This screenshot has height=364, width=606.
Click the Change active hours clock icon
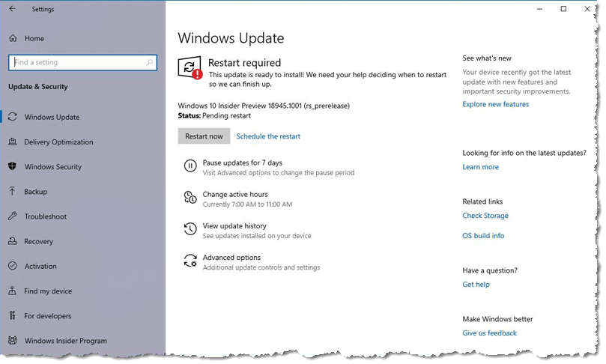[x=190, y=198]
